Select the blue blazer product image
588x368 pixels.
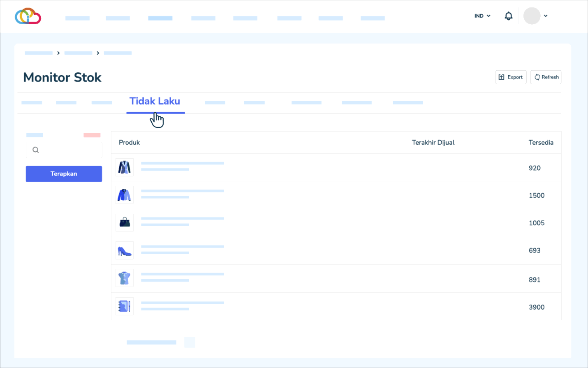125,195
